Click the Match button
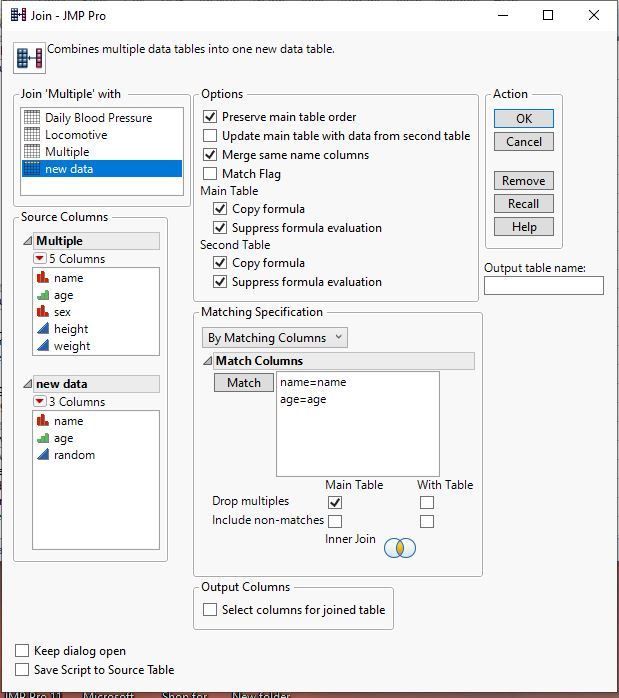 244,382
